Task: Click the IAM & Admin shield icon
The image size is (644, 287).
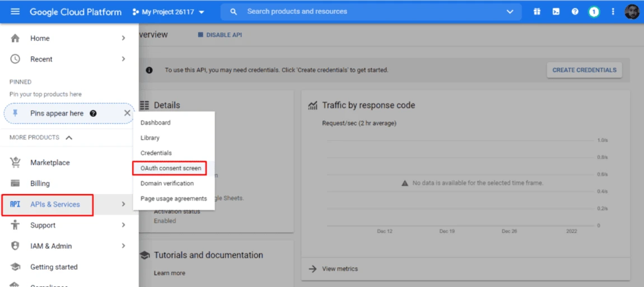Action: (15, 246)
